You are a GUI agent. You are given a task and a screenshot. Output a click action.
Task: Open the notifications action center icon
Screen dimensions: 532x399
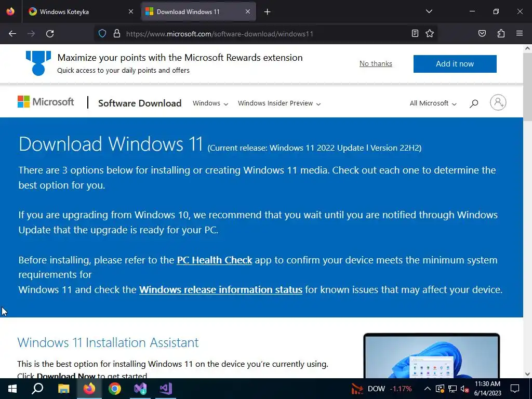click(515, 389)
